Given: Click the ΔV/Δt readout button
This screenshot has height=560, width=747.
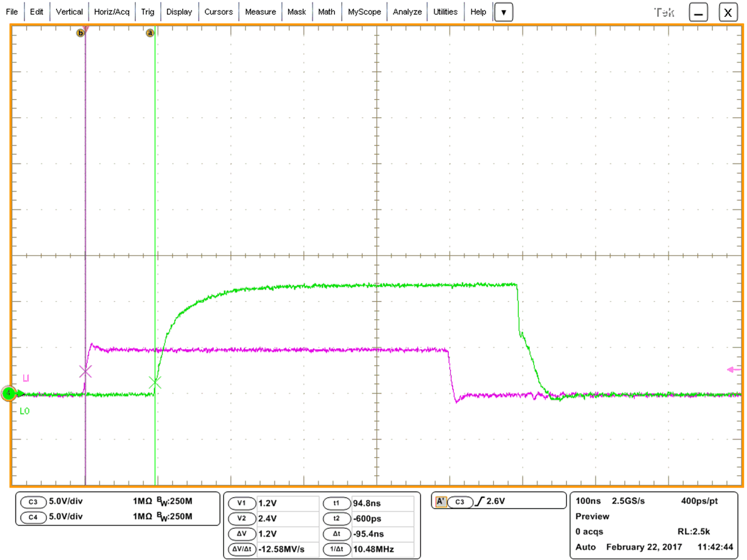Looking at the screenshot, I should click(242, 548).
